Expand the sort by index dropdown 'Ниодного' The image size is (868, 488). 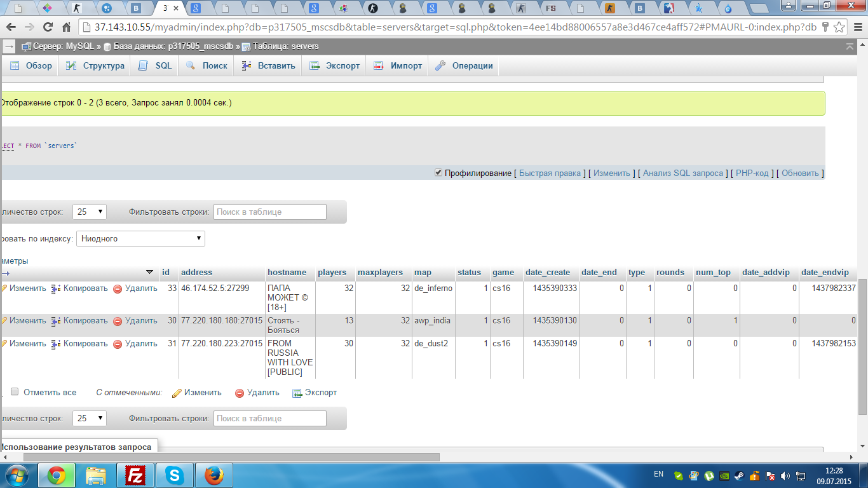coord(140,238)
